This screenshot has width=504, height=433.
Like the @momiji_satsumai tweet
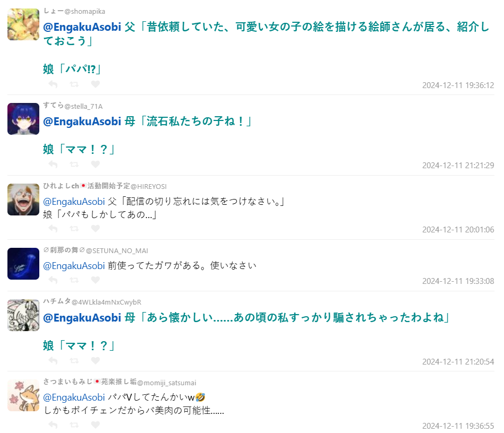coord(96,425)
